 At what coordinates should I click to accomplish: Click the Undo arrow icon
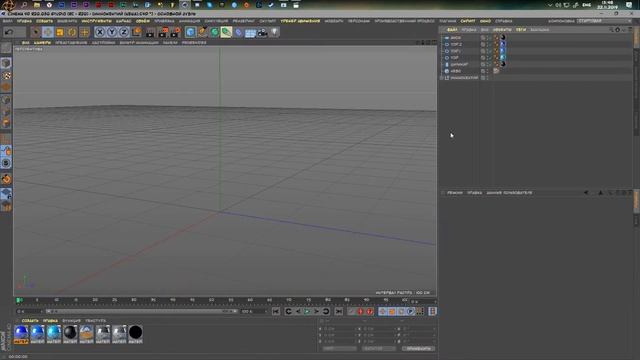pos(9,32)
